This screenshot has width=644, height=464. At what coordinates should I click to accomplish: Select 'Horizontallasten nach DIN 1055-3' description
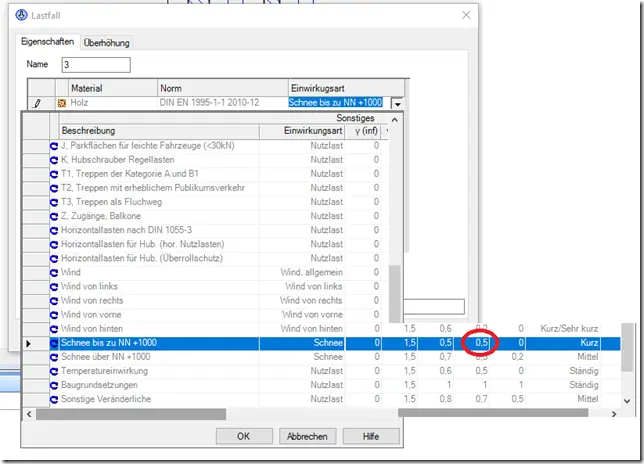click(x=126, y=230)
